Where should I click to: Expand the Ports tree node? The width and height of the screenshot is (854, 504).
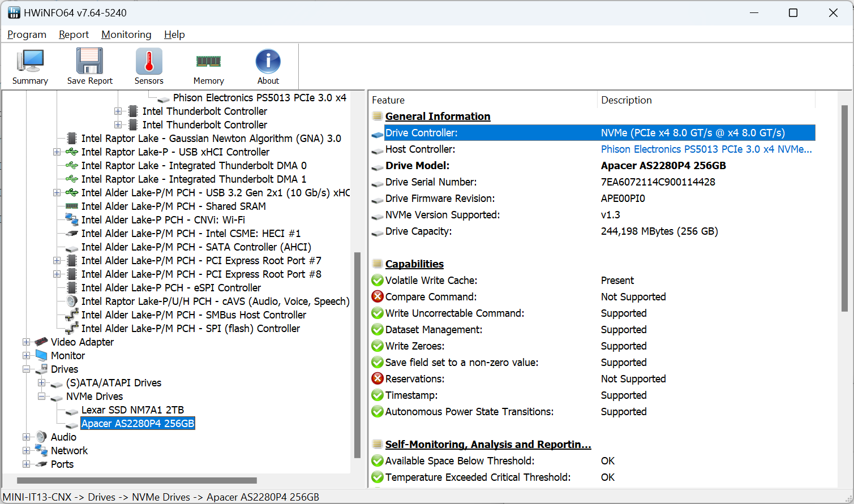(x=26, y=464)
